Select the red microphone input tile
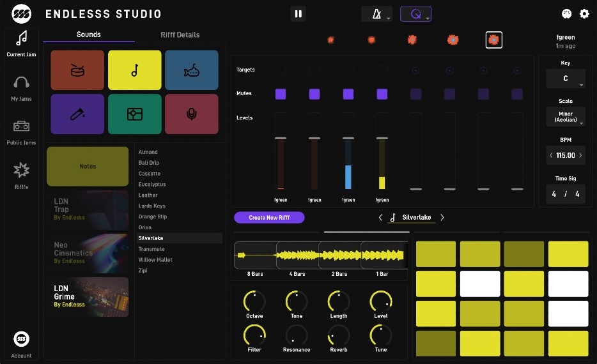 [x=192, y=114]
